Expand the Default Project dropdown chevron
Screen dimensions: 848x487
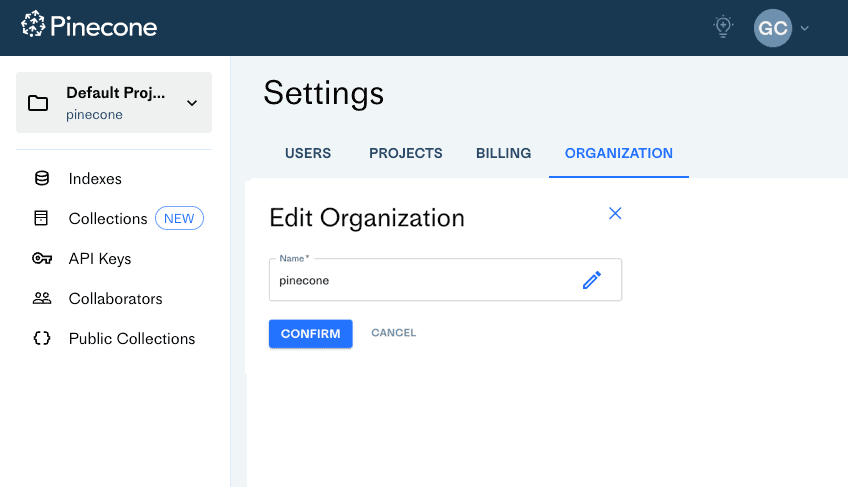tap(192, 103)
